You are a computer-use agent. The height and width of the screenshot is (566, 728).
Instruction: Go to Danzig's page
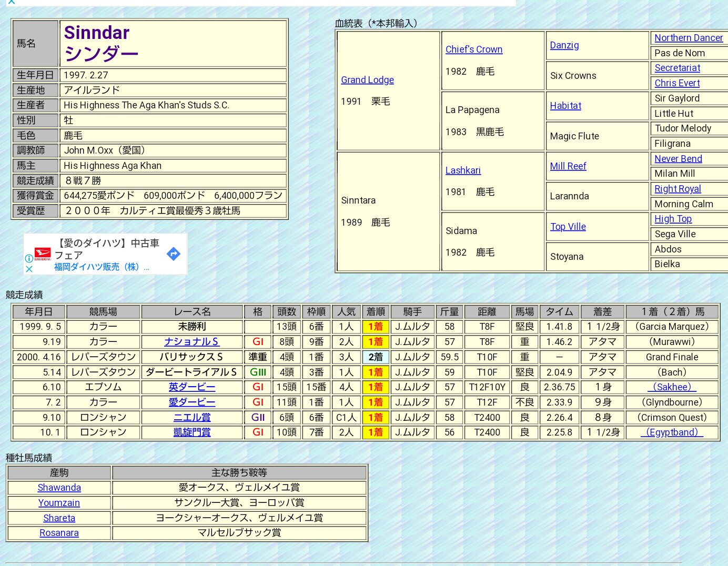(564, 45)
